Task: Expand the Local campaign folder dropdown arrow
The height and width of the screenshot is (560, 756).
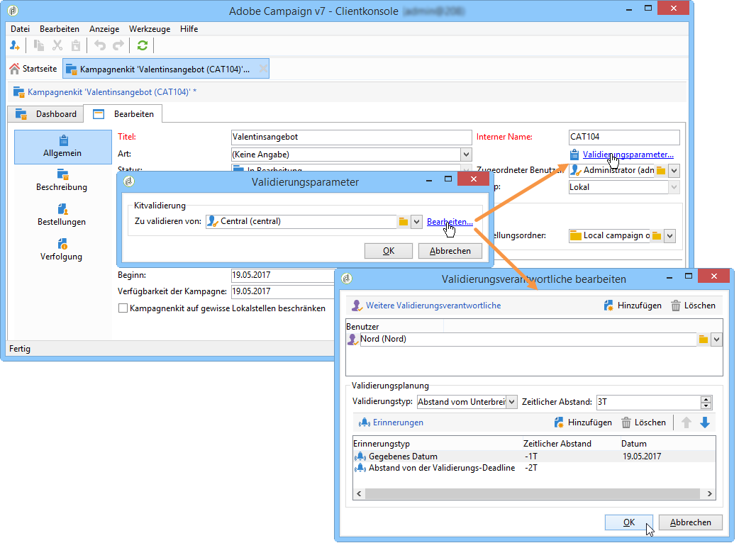Action: click(x=669, y=236)
